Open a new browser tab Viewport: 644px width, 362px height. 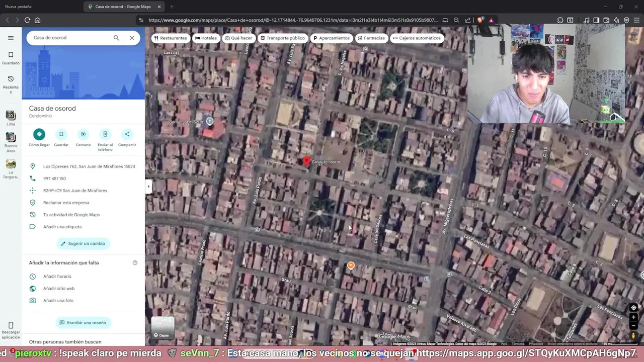click(172, 7)
